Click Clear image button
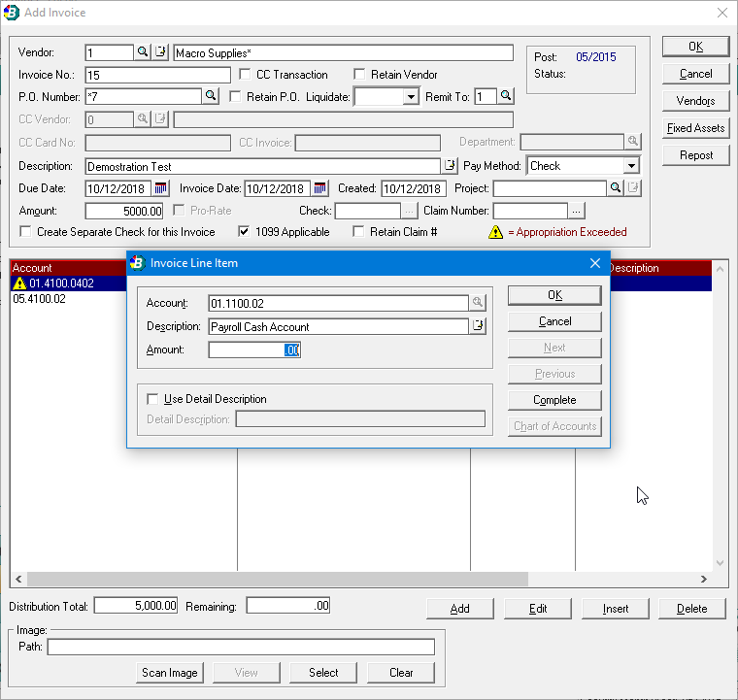 tap(401, 673)
